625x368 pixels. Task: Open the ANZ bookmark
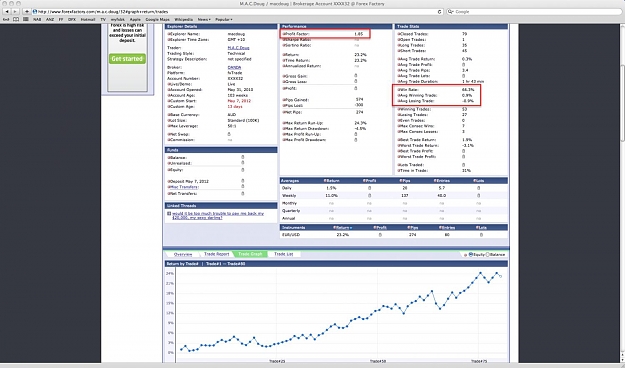pyautogui.click(x=50, y=19)
